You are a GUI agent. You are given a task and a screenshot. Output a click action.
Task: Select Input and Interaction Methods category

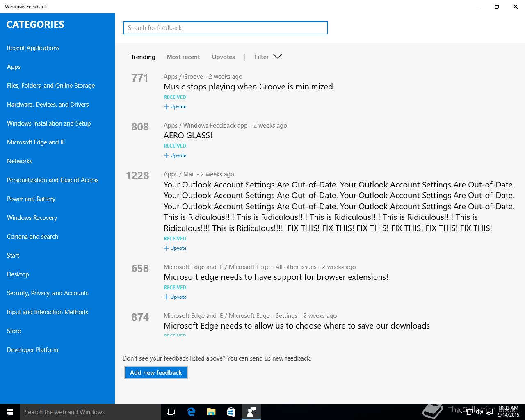coord(48,312)
